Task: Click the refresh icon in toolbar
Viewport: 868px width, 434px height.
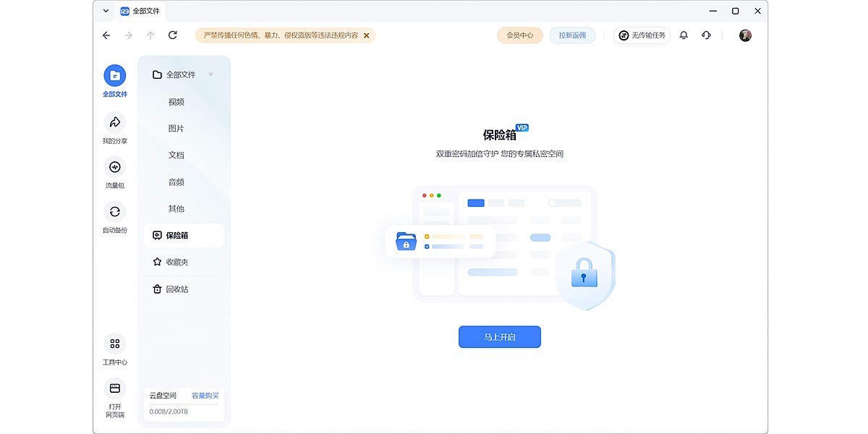Action: [x=172, y=35]
